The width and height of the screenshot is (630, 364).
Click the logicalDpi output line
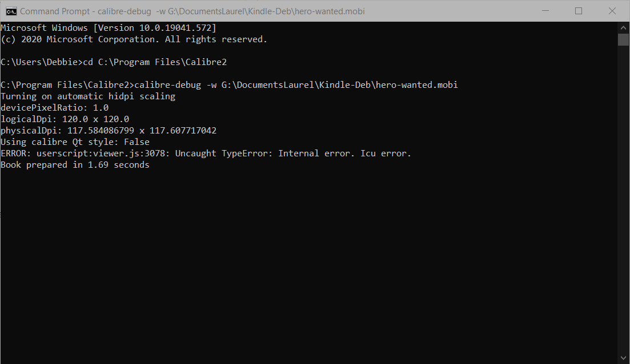tap(65, 119)
